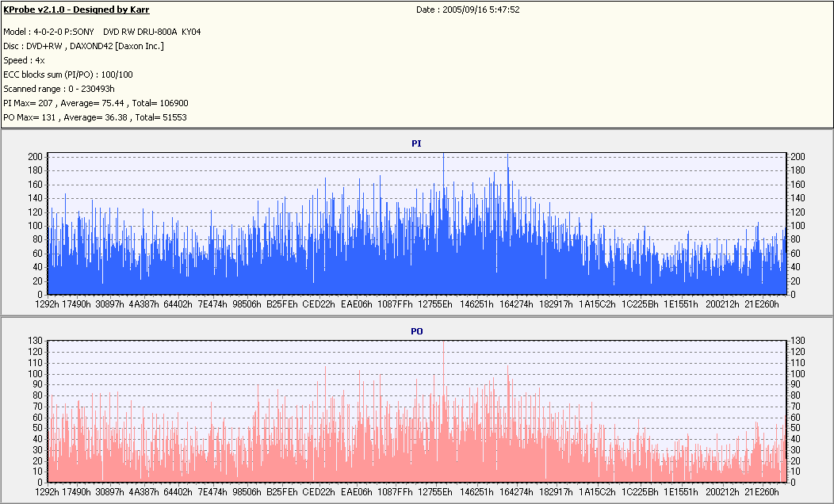Click the PI Max= 207 statistics line
This screenshot has width=834, height=504.
point(96,103)
